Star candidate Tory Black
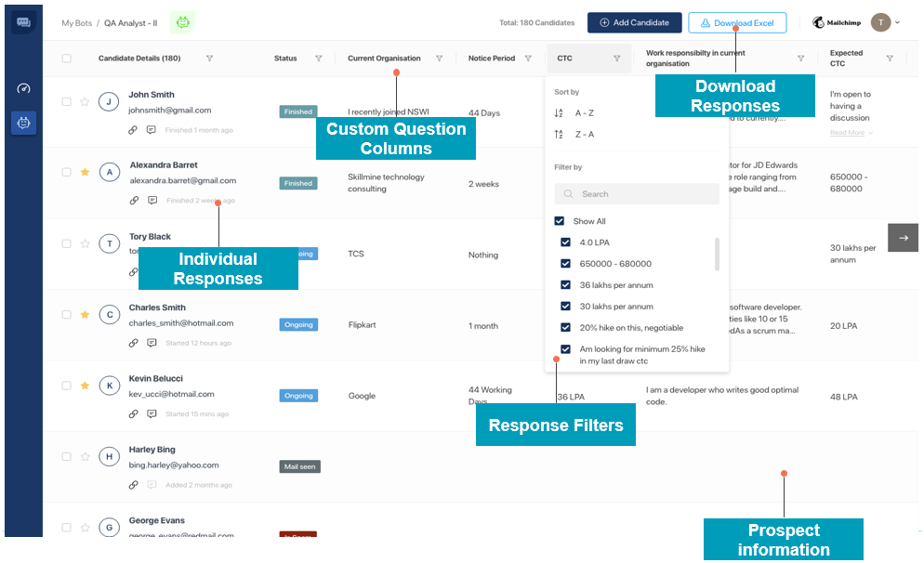 (85, 243)
